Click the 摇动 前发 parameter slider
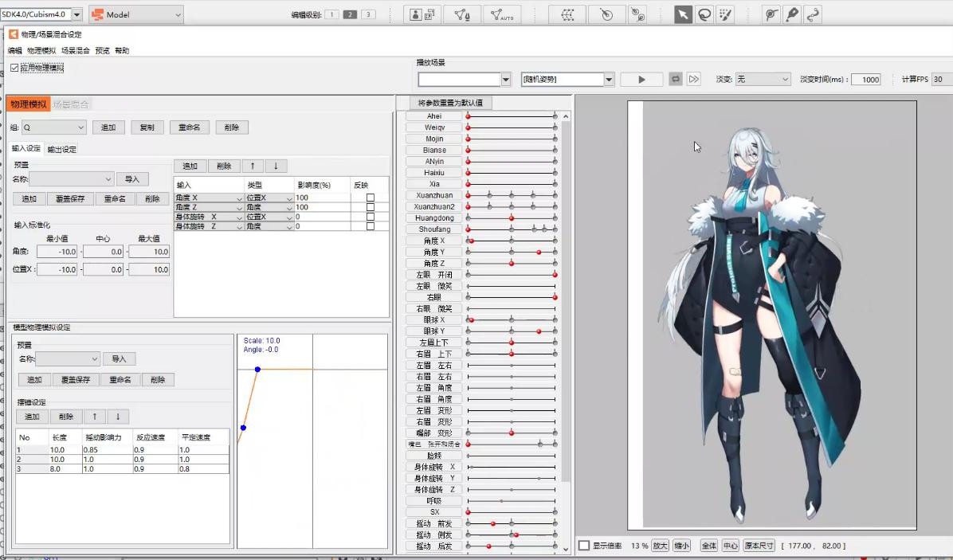The height and width of the screenshot is (560, 953). (x=512, y=523)
